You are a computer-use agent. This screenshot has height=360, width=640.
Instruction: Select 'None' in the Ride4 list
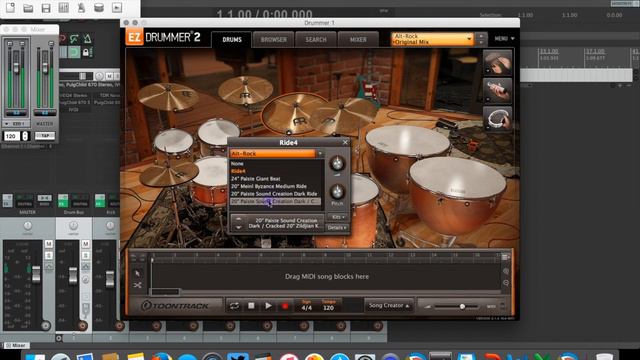tap(237, 164)
